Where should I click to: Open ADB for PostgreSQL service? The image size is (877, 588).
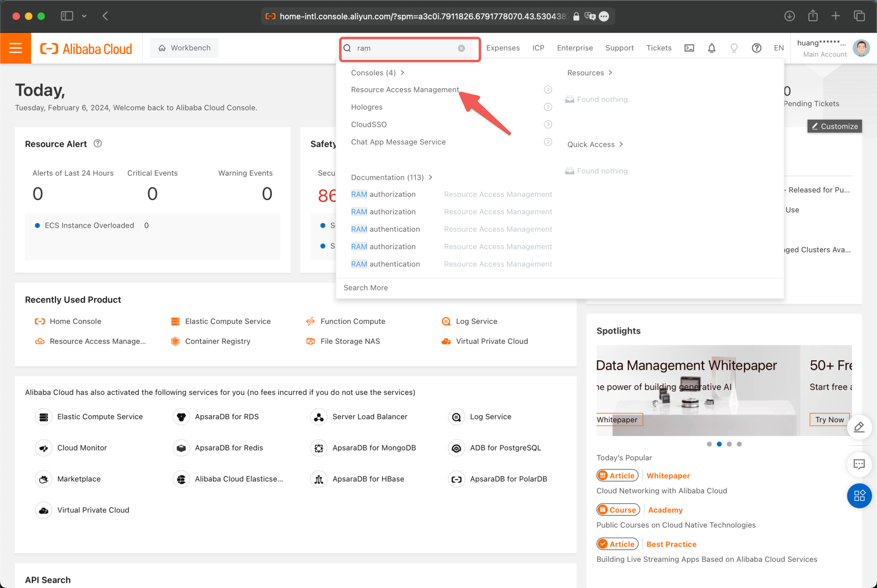[495, 448]
